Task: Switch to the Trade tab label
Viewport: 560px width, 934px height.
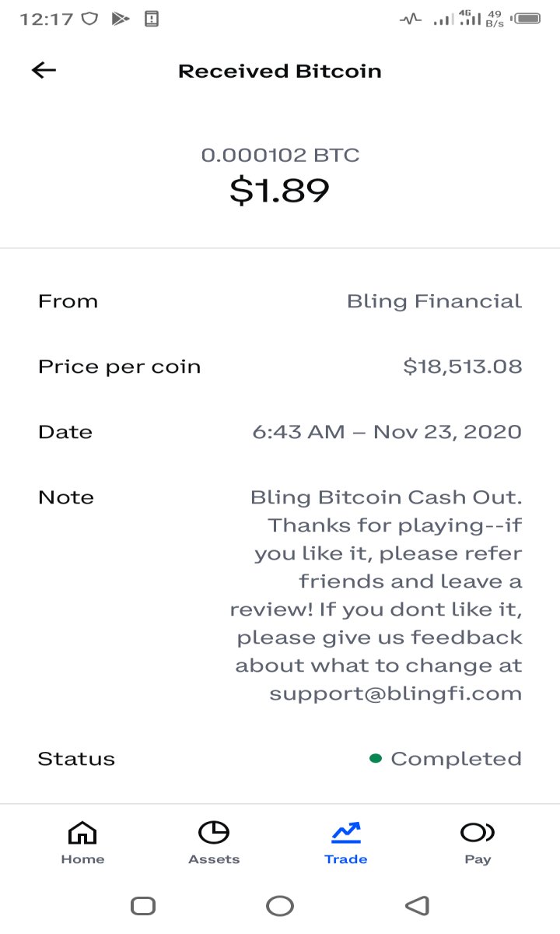Action: tap(346, 859)
